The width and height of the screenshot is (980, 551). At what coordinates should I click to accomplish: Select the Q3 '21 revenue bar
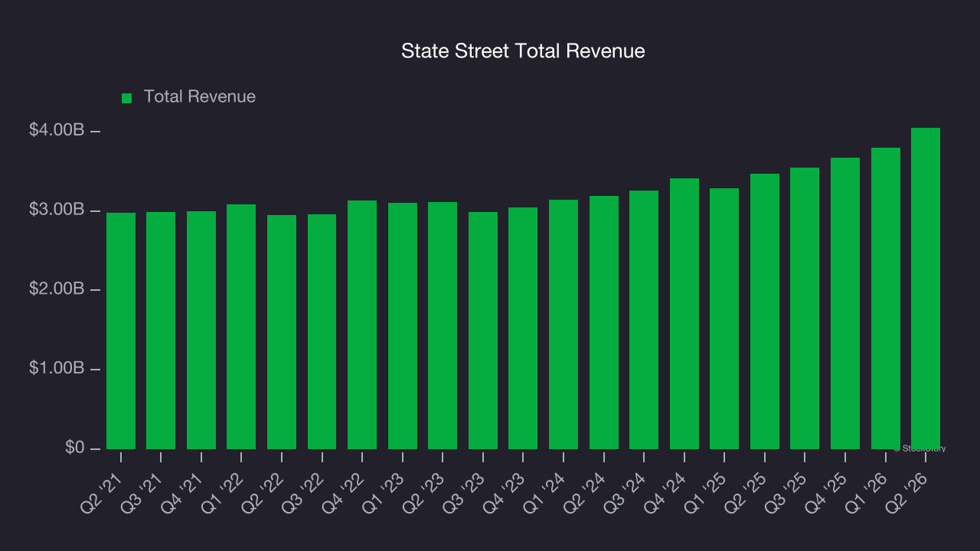click(161, 331)
